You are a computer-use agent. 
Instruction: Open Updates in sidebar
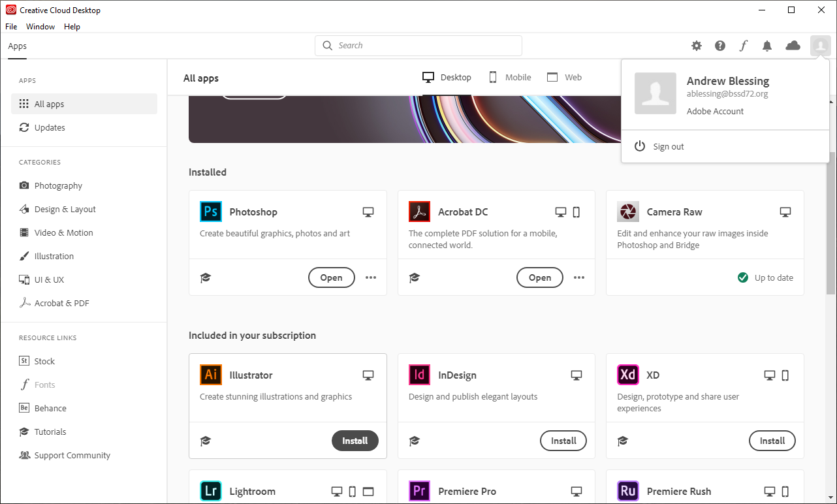(84, 127)
